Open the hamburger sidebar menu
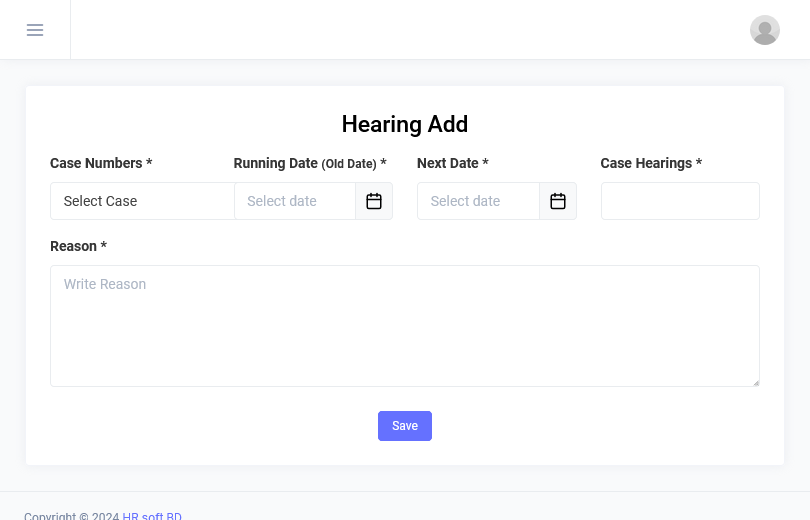The width and height of the screenshot is (810, 520). click(x=35, y=30)
